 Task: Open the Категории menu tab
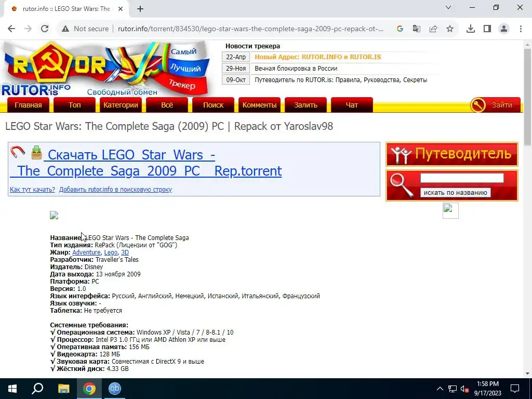(121, 105)
